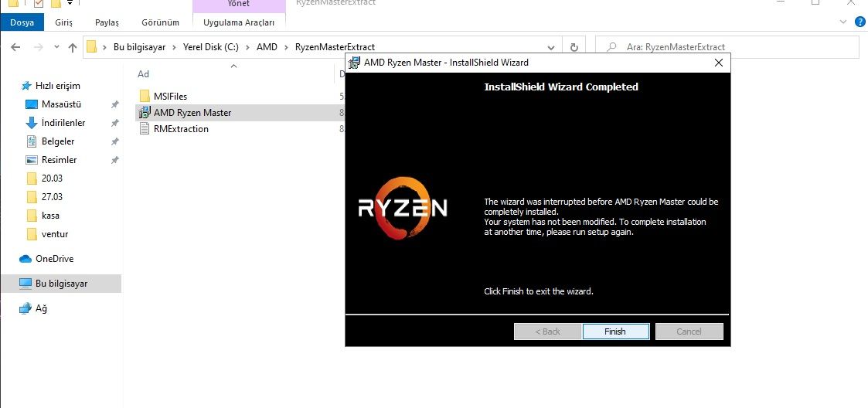Open the Dosya ribbon tab
This screenshot has width=868, height=408.
tap(22, 22)
